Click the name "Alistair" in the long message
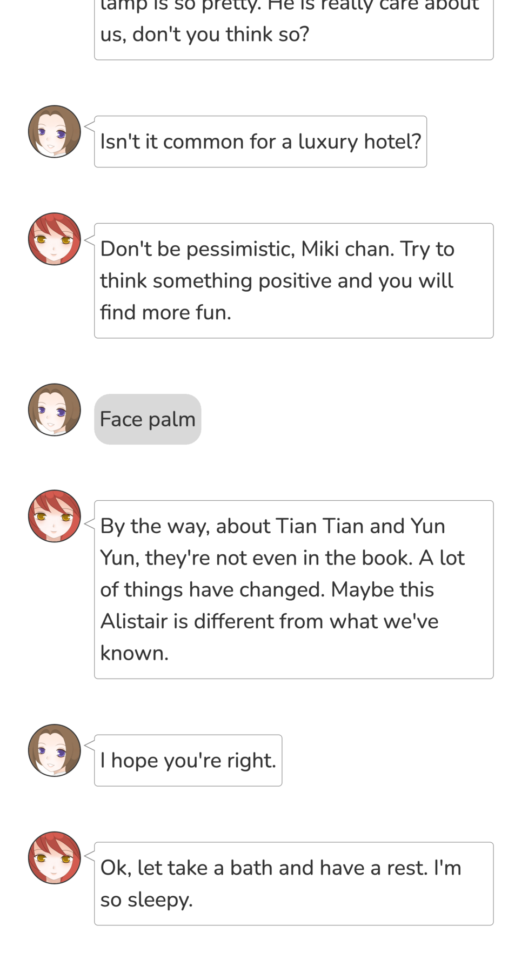The height and width of the screenshot is (980, 508). point(134,621)
